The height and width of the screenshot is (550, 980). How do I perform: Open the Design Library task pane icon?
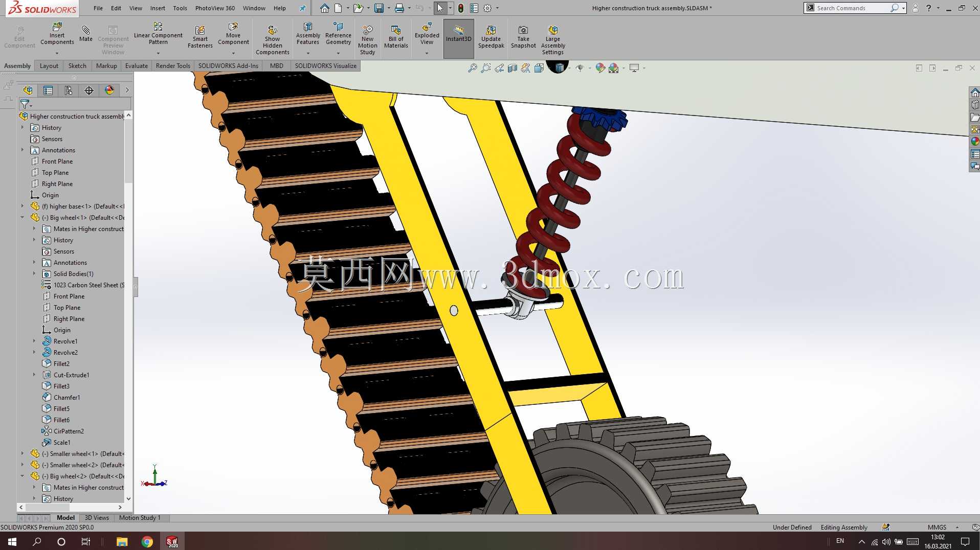click(975, 105)
